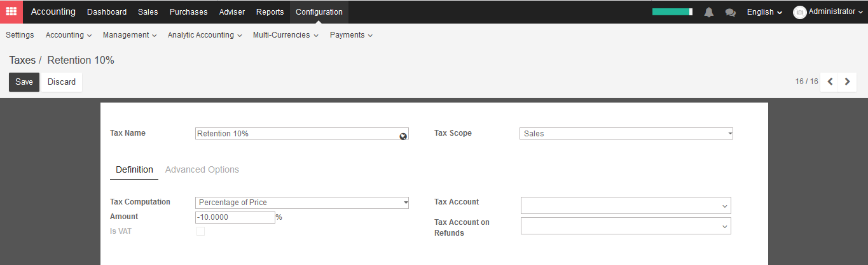Open the Reports menu
The width and height of the screenshot is (868, 265).
coord(270,12)
